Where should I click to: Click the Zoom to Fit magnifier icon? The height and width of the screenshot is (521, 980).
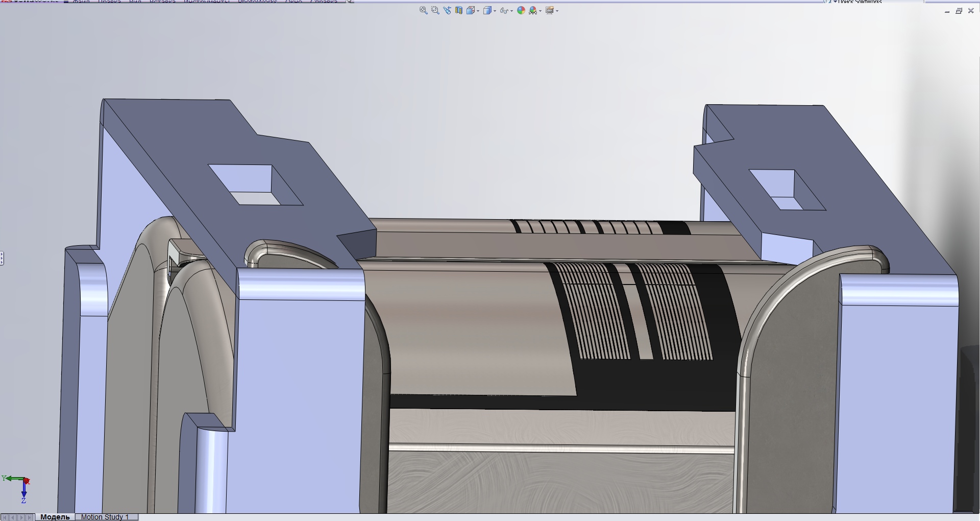[423, 10]
